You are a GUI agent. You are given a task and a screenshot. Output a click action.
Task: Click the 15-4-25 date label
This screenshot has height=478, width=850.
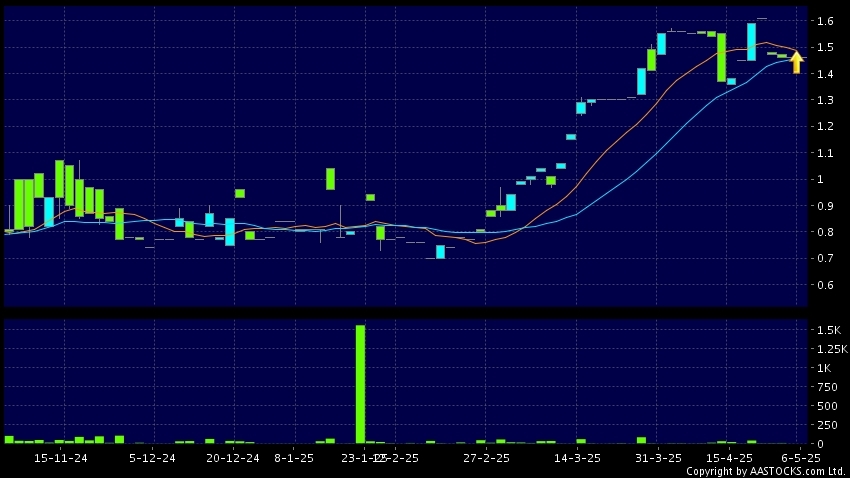(x=729, y=458)
